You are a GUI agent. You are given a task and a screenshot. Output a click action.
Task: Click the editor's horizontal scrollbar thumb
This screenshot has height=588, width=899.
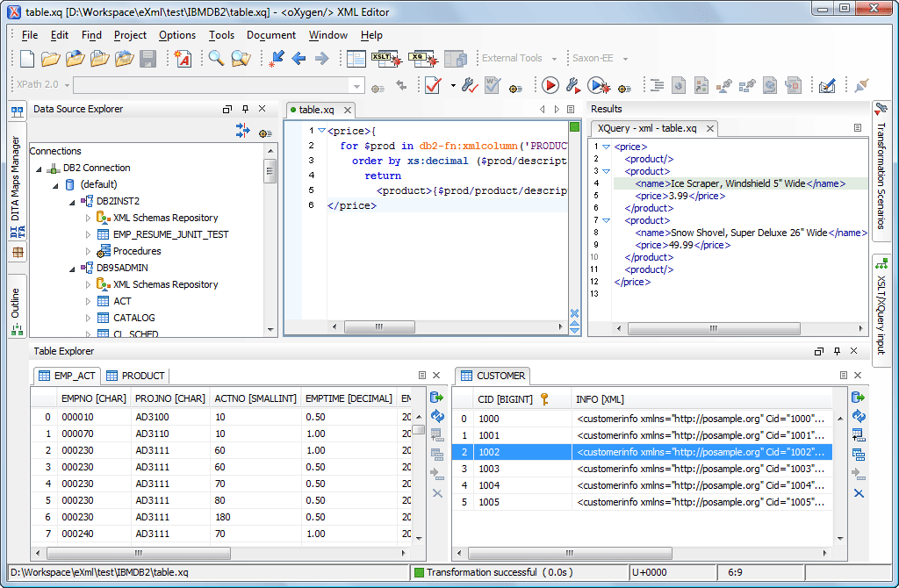pos(379,327)
